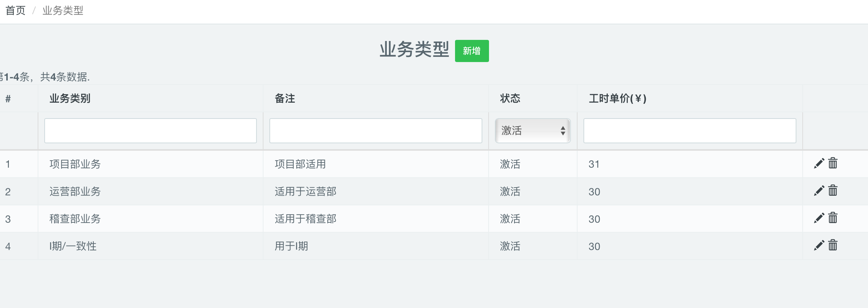Focus the 备注 filter input field
Image resolution: width=868 pixels, height=308 pixels.
[x=376, y=130]
